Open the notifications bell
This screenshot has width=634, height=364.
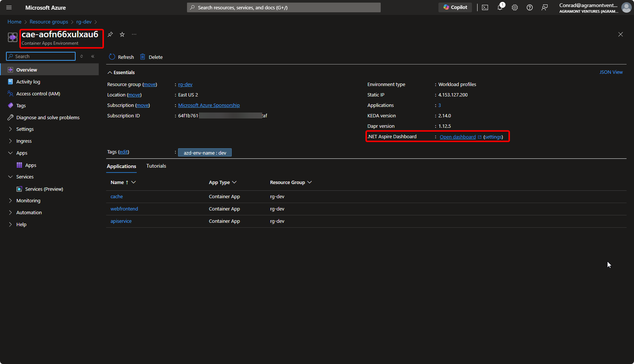point(500,7)
